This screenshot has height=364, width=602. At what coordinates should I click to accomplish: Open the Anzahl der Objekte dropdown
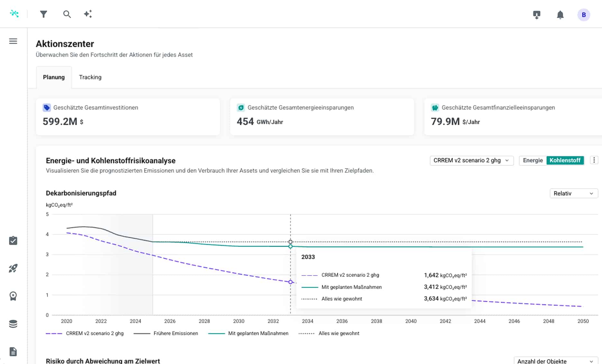coord(555,361)
